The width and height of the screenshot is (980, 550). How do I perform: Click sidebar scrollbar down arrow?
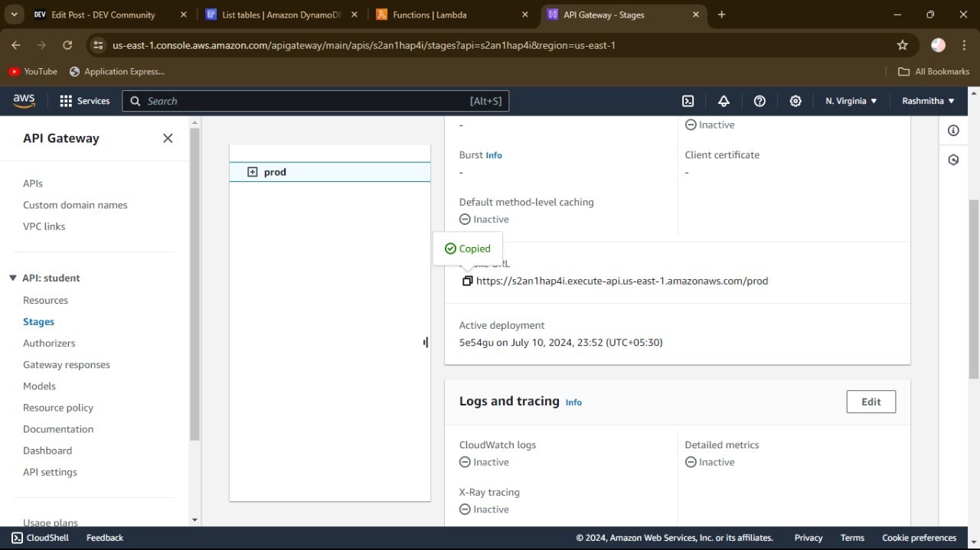194,520
